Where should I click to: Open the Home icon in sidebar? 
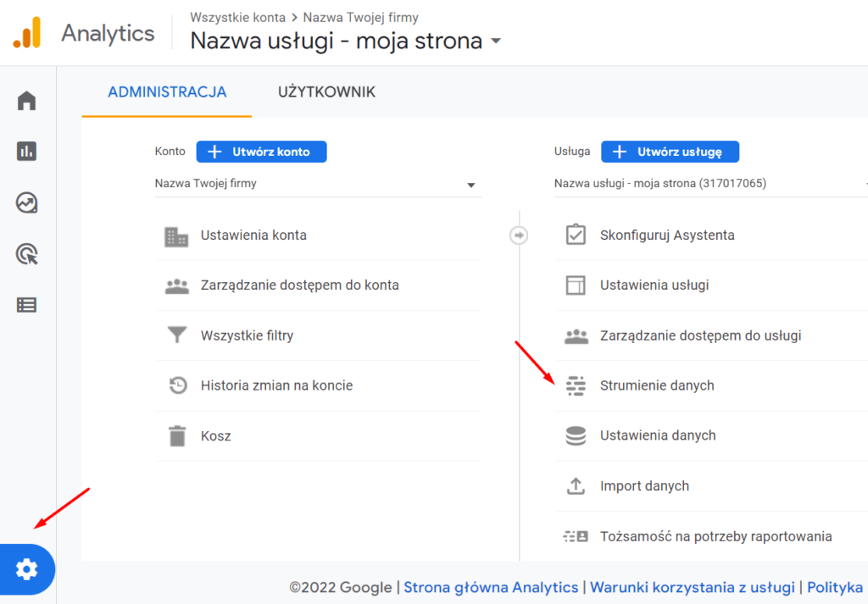(x=26, y=101)
